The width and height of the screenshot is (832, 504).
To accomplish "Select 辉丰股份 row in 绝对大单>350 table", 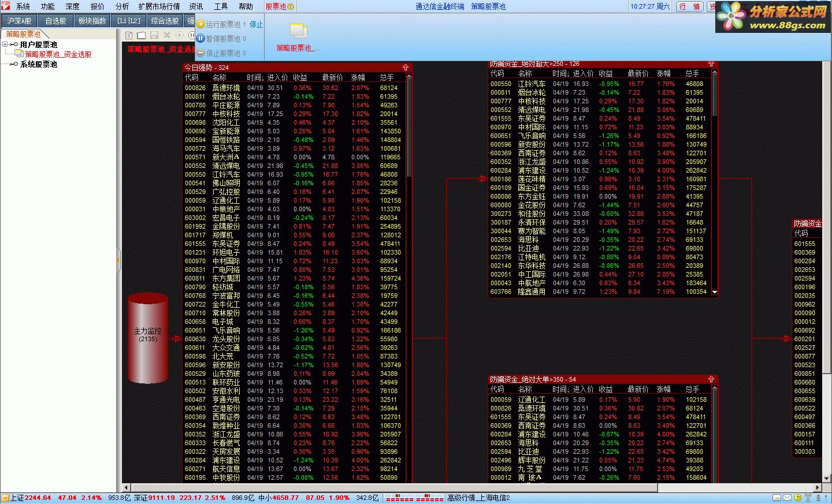I will pos(600,460).
